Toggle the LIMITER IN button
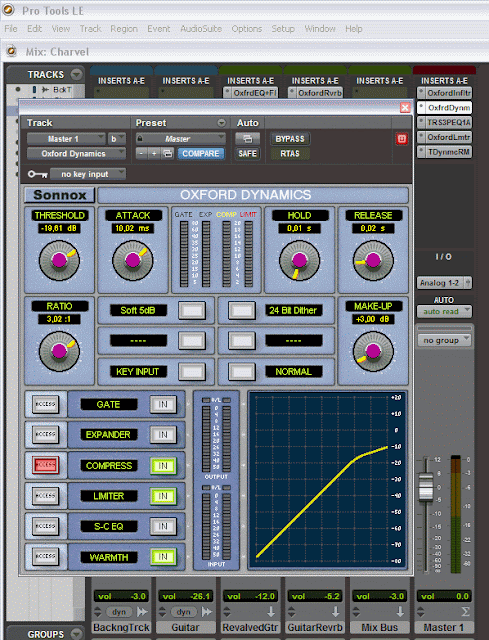 click(163, 496)
